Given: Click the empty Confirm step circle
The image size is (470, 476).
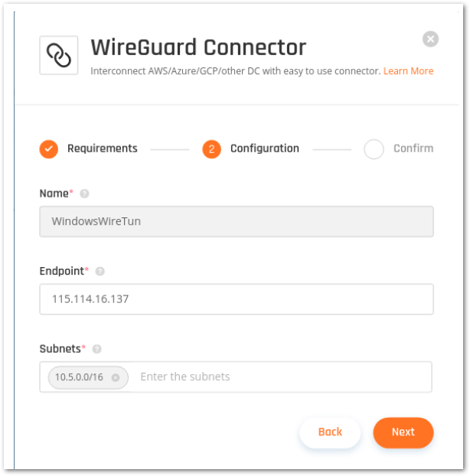Looking at the screenshot, I should point(374,148).
